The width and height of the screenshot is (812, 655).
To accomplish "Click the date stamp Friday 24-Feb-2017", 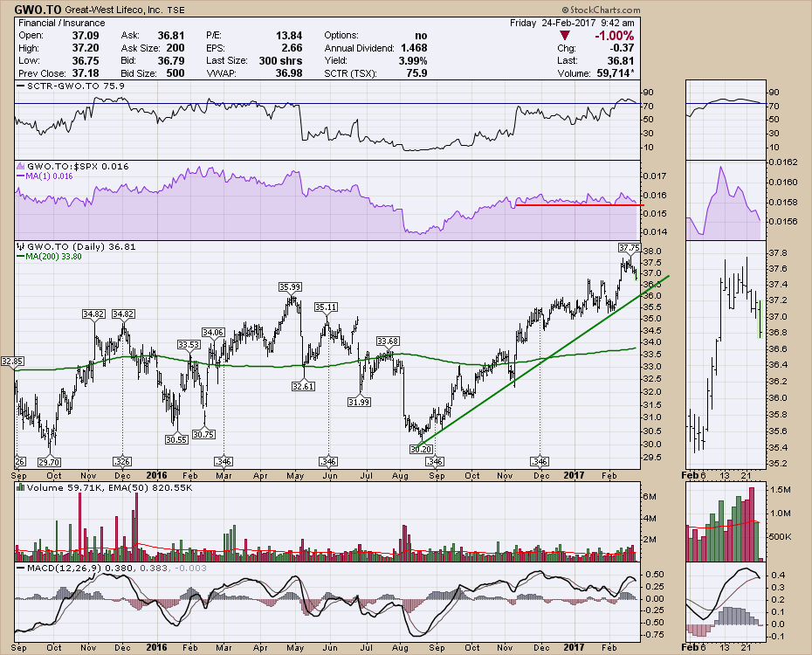I will point(553,23).
